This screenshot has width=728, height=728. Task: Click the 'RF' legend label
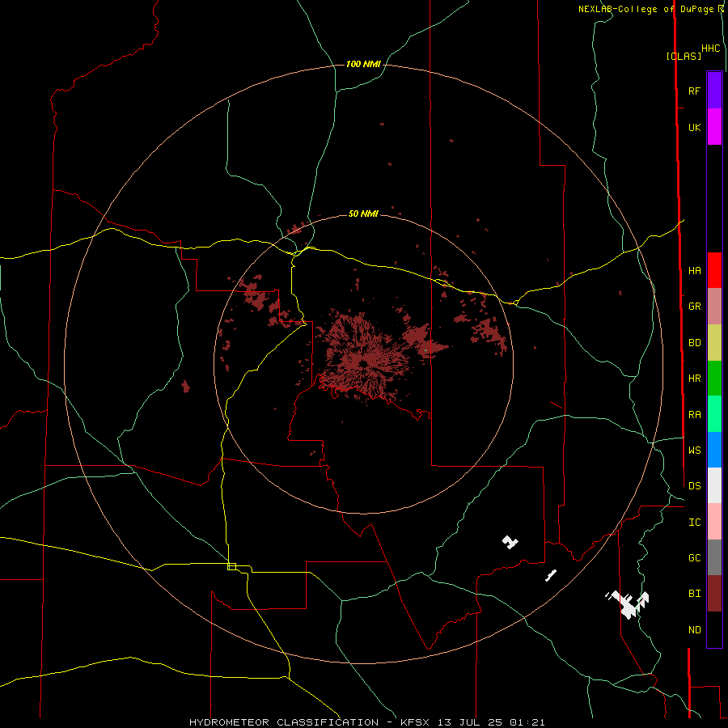pyautogui.click(x=694, y=91)
